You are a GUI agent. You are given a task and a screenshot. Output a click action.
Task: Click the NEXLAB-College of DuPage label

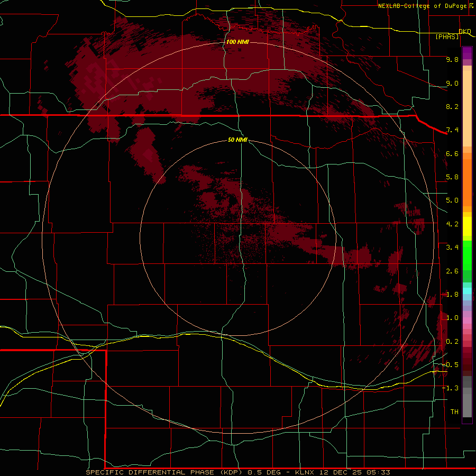pos(422,6)
